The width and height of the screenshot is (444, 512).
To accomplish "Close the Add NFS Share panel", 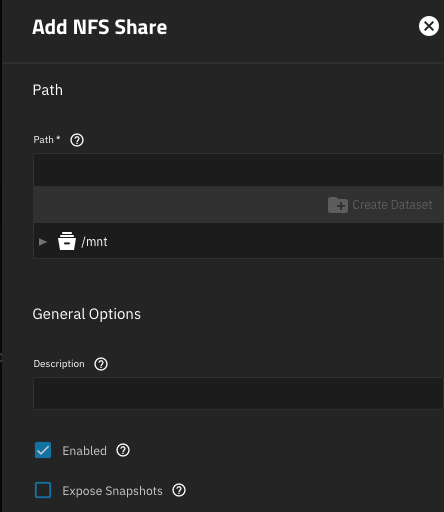I will point(429,26).
